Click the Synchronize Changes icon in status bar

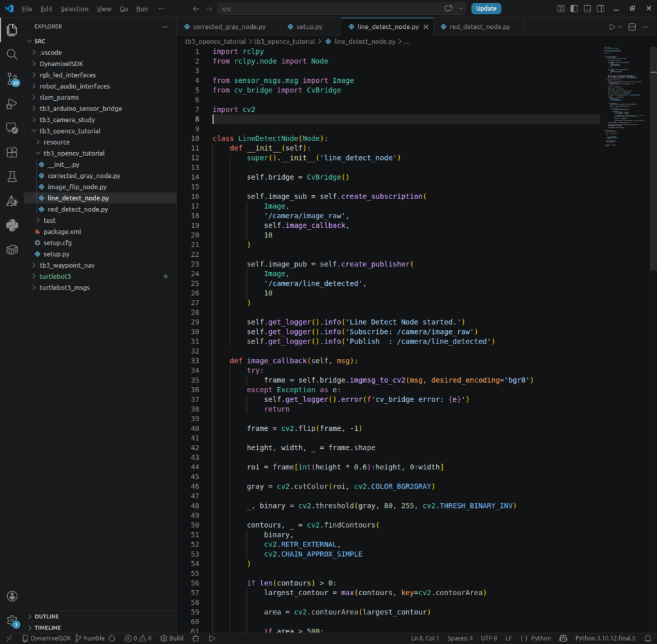pyautogui.click(x=112, y=638)
